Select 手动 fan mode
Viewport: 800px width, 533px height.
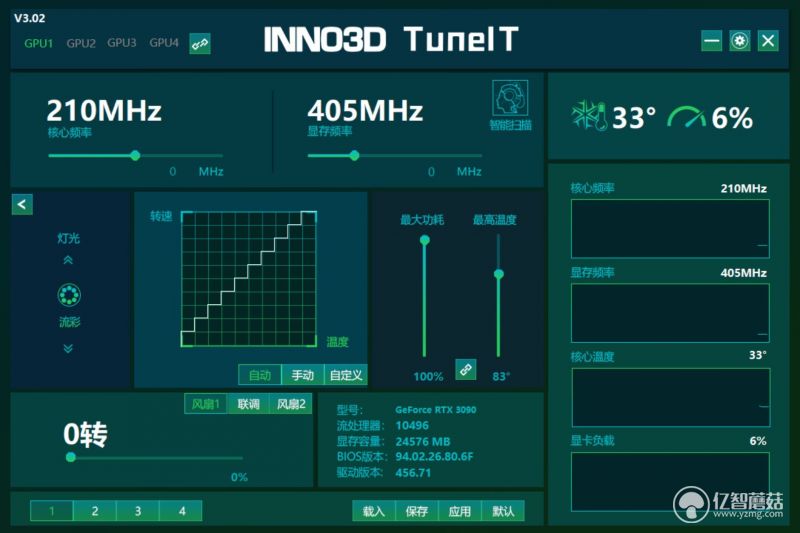303,375
